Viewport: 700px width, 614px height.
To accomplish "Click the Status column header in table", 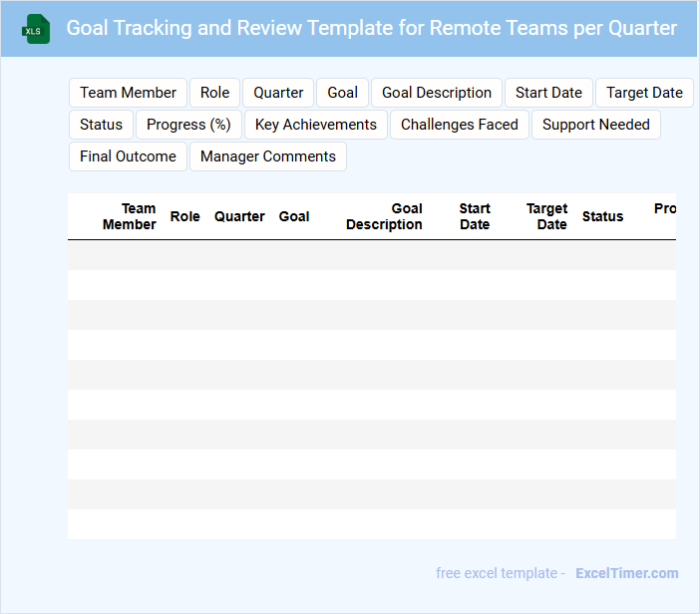I will [x=602, y=216].
